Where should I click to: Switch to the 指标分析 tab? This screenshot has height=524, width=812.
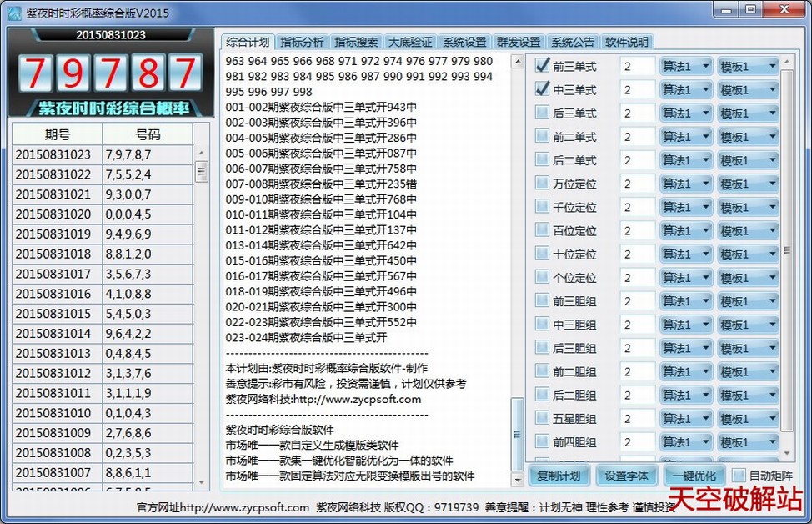point(302,41)
